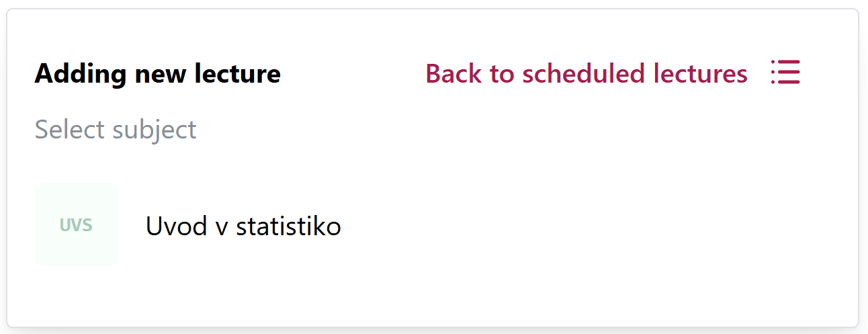The width and height of the screenshot is (868, 334).
Task: Click the bold Adding new lecture title text
Action: [x=158, y=73]
